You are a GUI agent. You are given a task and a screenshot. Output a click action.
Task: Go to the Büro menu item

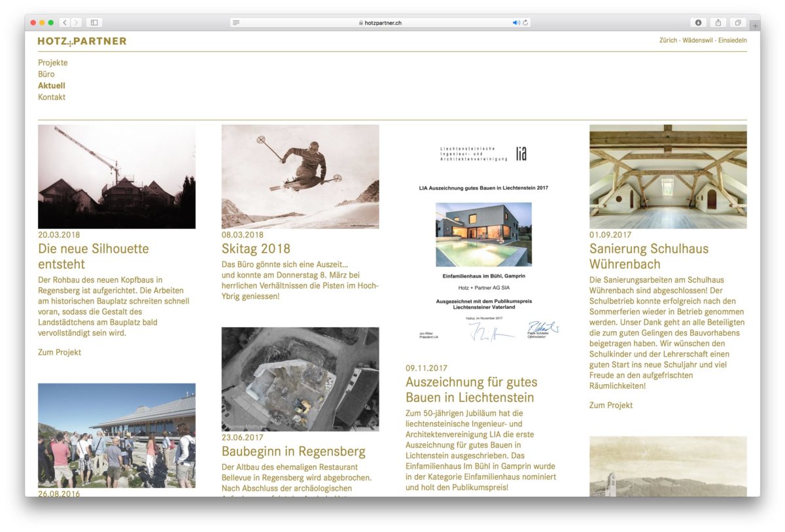click(x=46, y=75)
